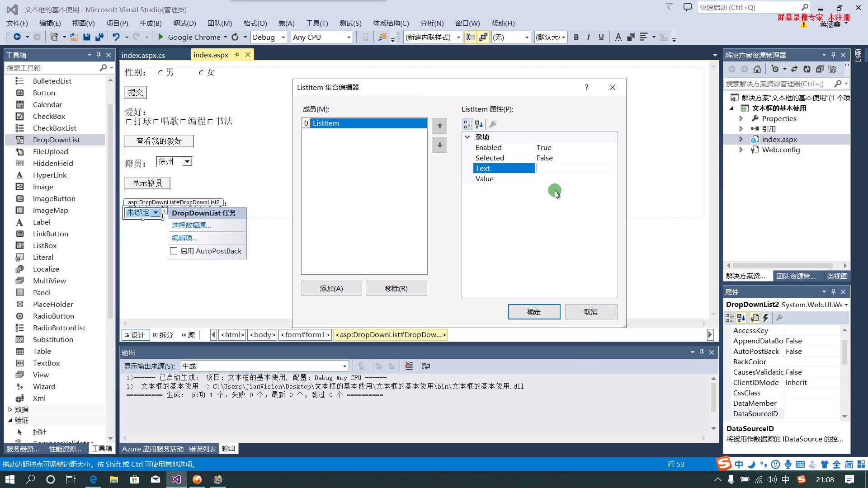Collapse the 杂项 category in property grid
Viewport: 868px width, 488px height.
[x=467, y=137]
